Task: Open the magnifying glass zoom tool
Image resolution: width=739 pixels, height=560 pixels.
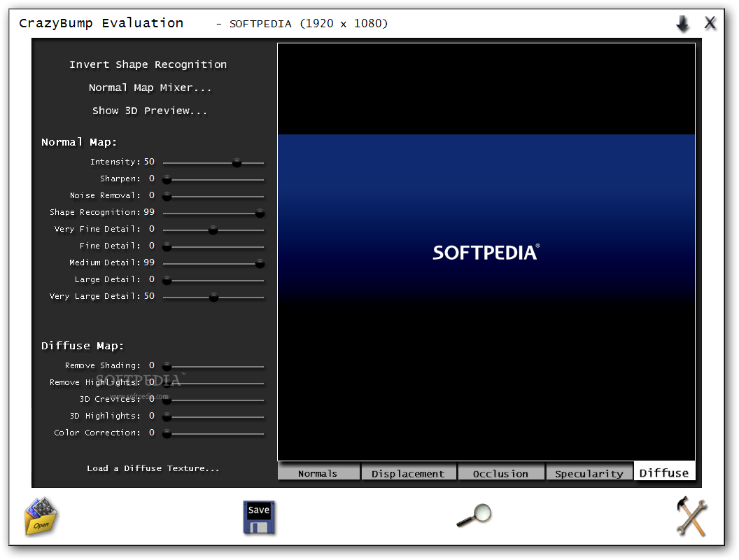Action: tap(474, 515)
